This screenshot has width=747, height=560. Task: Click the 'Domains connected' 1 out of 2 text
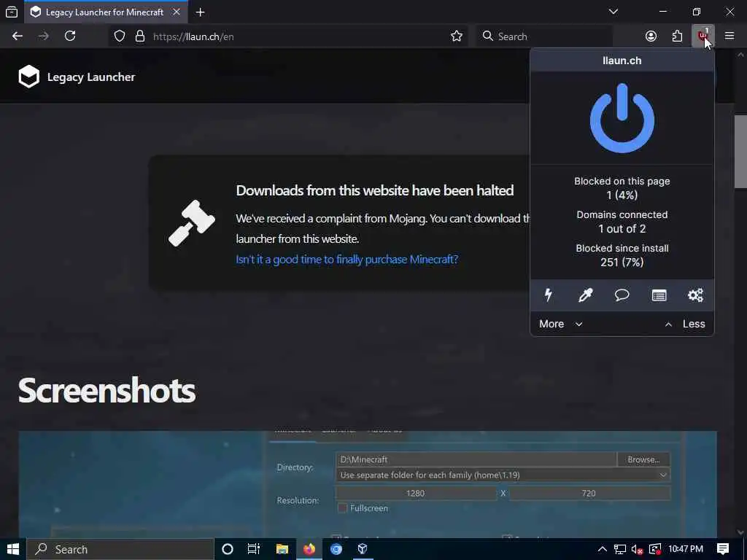[x=622, y=228]
